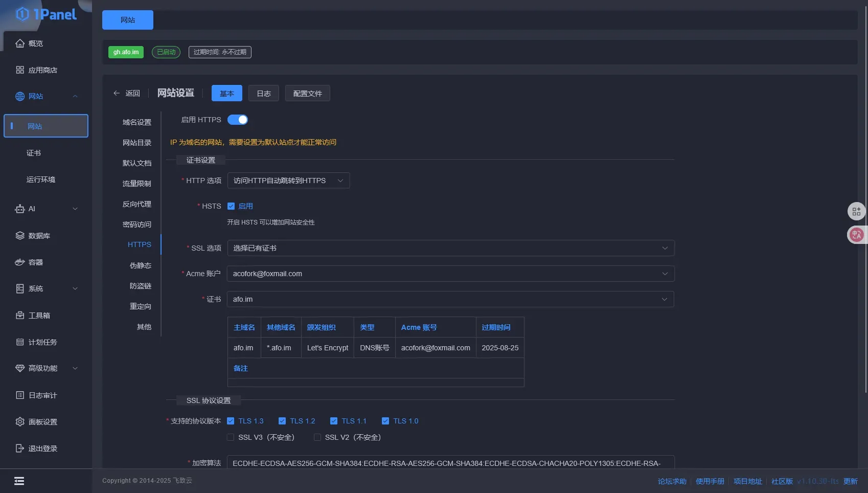
Task: Collapse sidebar using bottom menu icon
Action: pyautogui.click(x=19, y=481)
